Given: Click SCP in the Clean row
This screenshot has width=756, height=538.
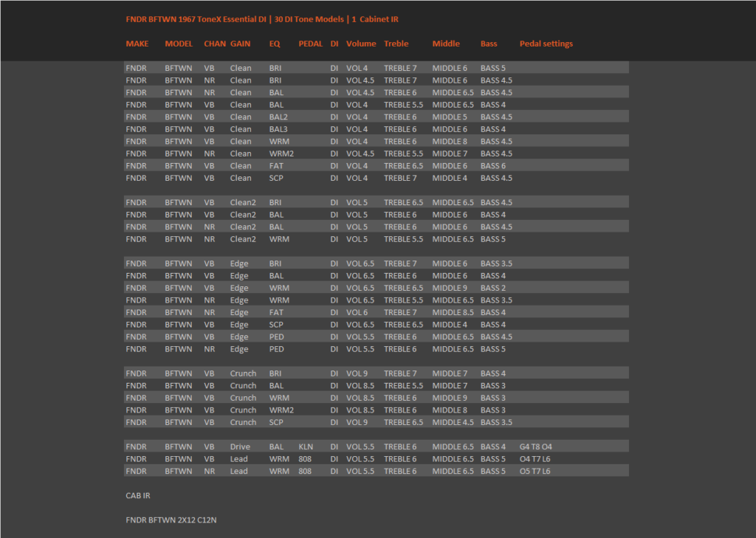Looking at the screenshot, I should point(276,178).
